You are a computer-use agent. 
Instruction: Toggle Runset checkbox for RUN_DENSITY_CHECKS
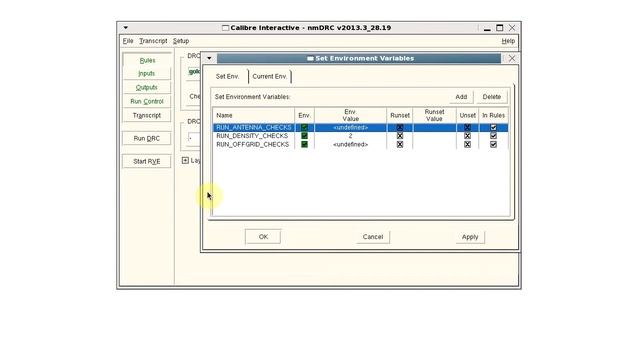coord(400,136)
